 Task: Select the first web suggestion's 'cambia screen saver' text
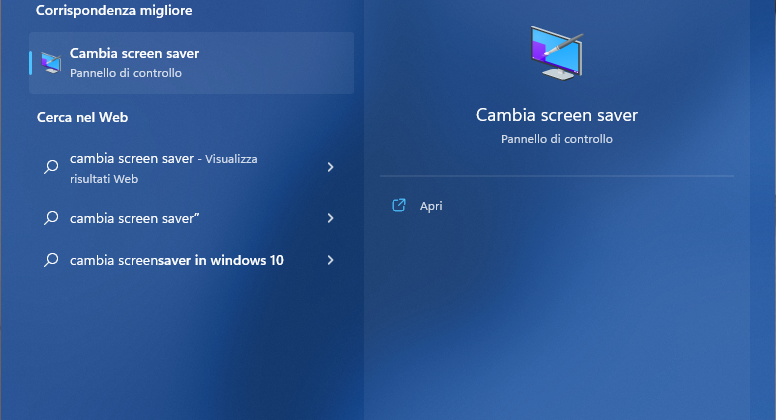[x=131, y=159]
